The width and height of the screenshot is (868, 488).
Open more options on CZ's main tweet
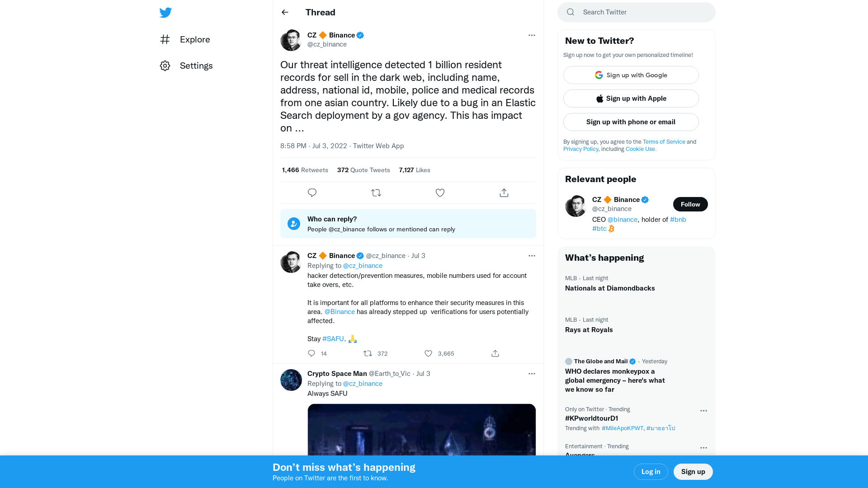[532, 35]
